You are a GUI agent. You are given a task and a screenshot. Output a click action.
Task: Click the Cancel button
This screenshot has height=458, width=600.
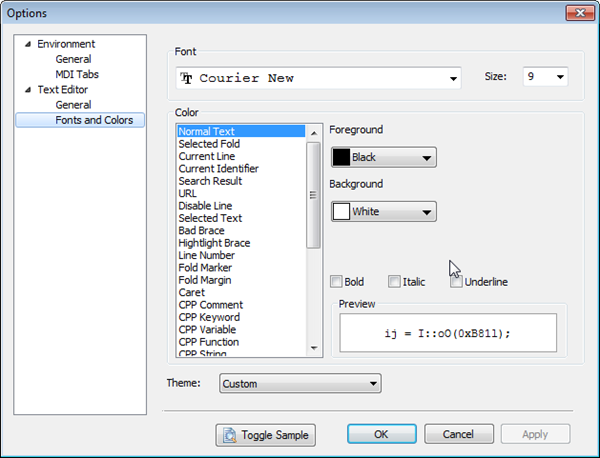pyautogui.click(x=459, y=435)
